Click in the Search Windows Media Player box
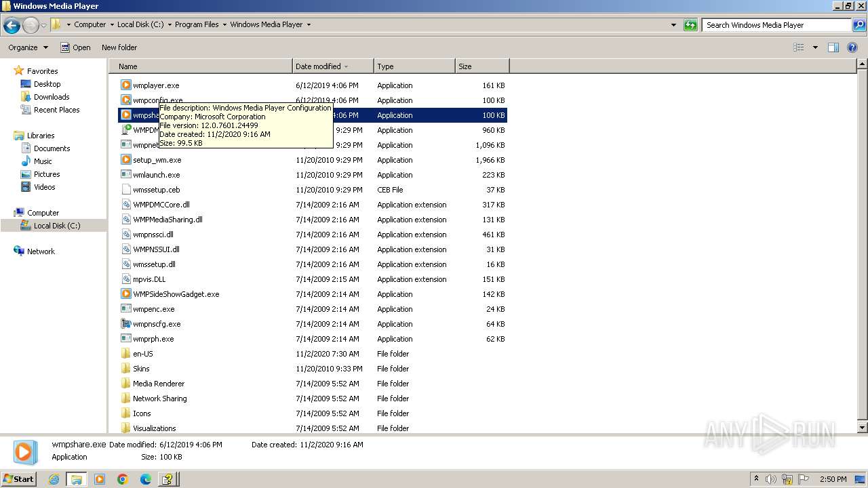The width and height of the screenshot is (868, 488). click(777, 25)
